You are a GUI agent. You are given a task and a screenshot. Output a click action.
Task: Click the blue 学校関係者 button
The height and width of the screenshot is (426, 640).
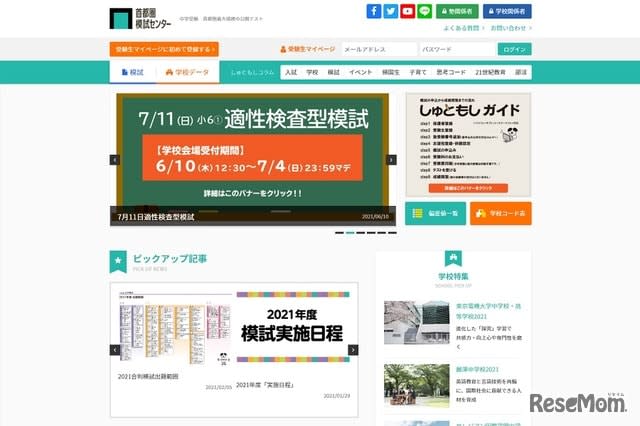click(x=507, y=11)
